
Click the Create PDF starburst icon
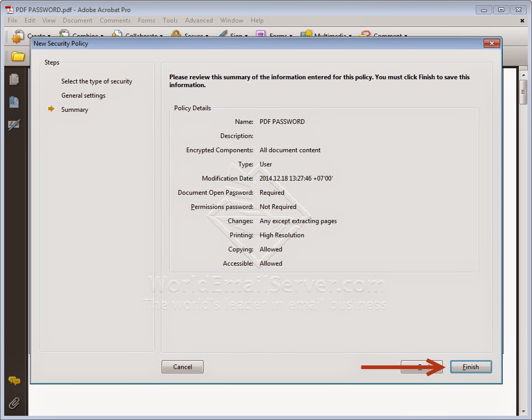(x=18, y=36)
